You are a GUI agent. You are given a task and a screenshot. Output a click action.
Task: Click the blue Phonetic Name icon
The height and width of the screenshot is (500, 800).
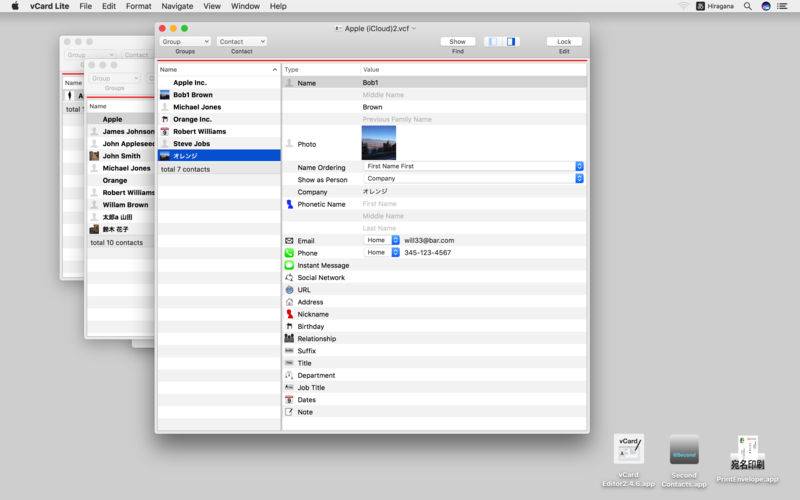tap(289, 204)
